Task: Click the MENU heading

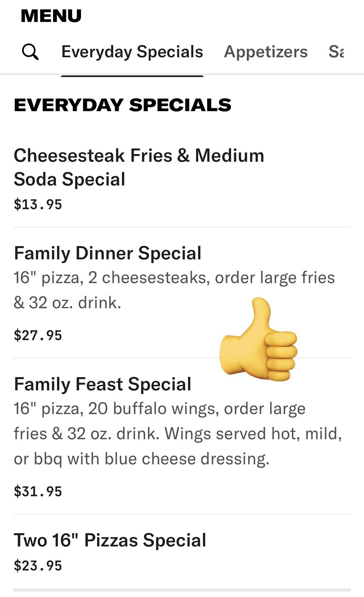Action: tap(51, 16)
